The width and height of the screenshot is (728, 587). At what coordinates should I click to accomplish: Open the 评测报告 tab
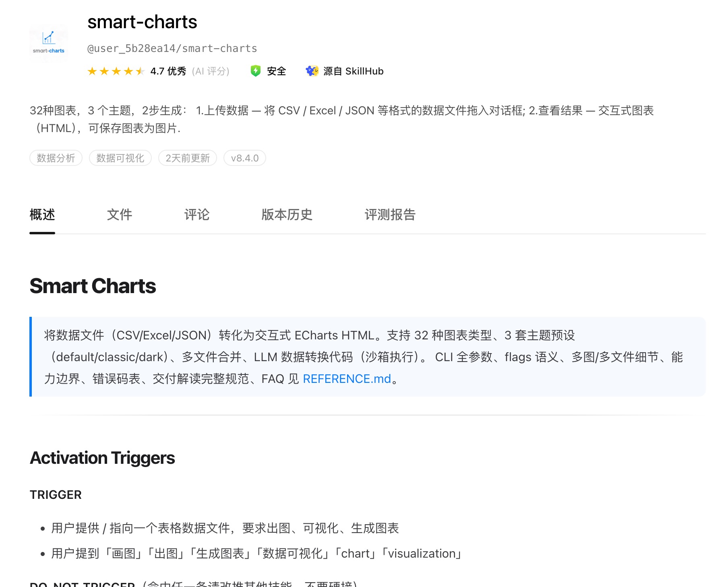390,215
